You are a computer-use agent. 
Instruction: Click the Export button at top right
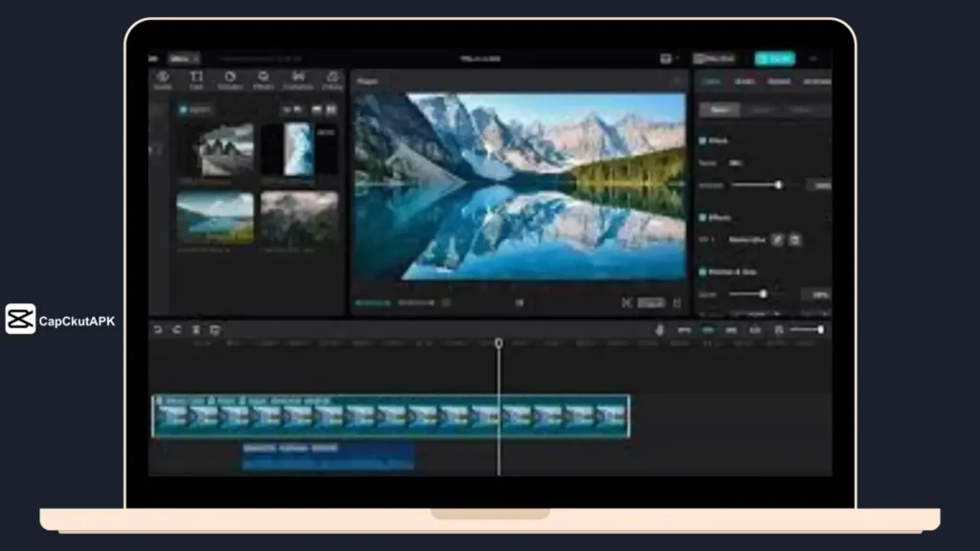(775, 58)
